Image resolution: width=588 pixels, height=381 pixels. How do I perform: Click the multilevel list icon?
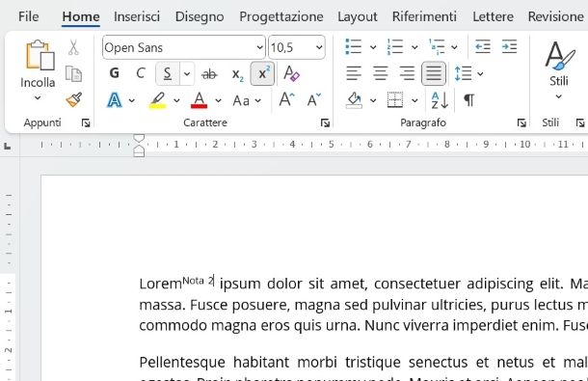(x=437, y=47)
